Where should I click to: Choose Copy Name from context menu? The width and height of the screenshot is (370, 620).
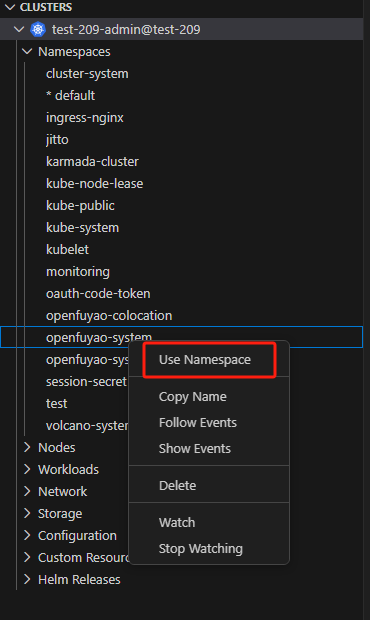pos(193,397)
